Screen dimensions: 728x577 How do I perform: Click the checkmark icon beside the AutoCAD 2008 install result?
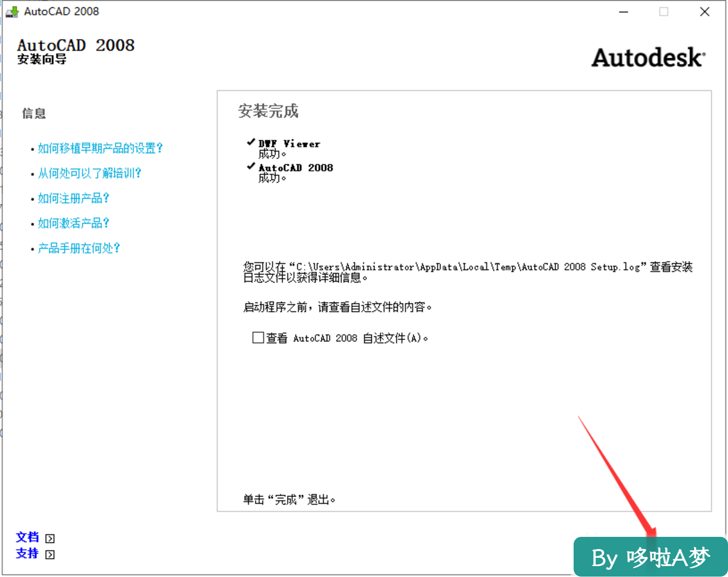(x=251, y=166)
